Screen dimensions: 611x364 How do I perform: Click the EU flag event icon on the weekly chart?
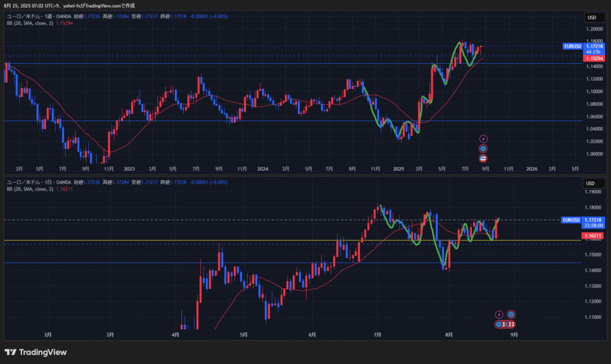click(483, 149)
